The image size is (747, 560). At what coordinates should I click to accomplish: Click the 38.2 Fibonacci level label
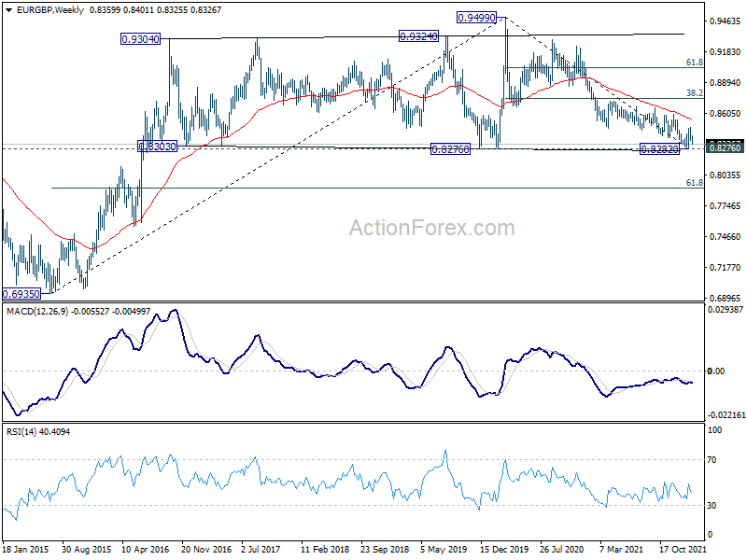click(694, 93)
